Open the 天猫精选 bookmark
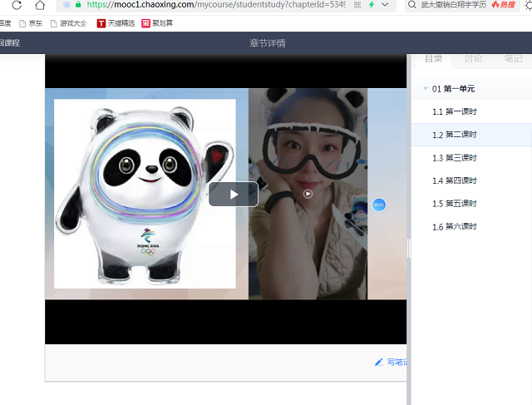This screenshot has width=532, height=405. [116, 23]
